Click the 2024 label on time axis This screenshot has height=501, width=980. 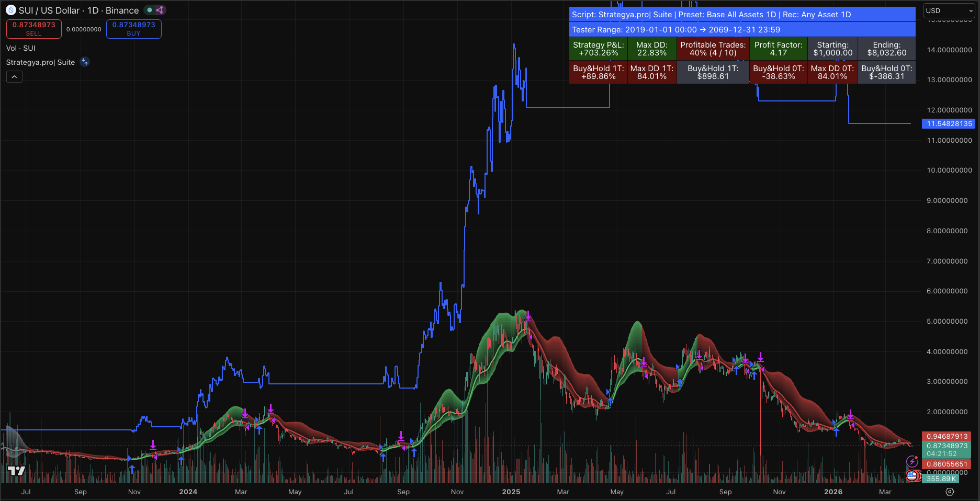[x=188, y=492]
